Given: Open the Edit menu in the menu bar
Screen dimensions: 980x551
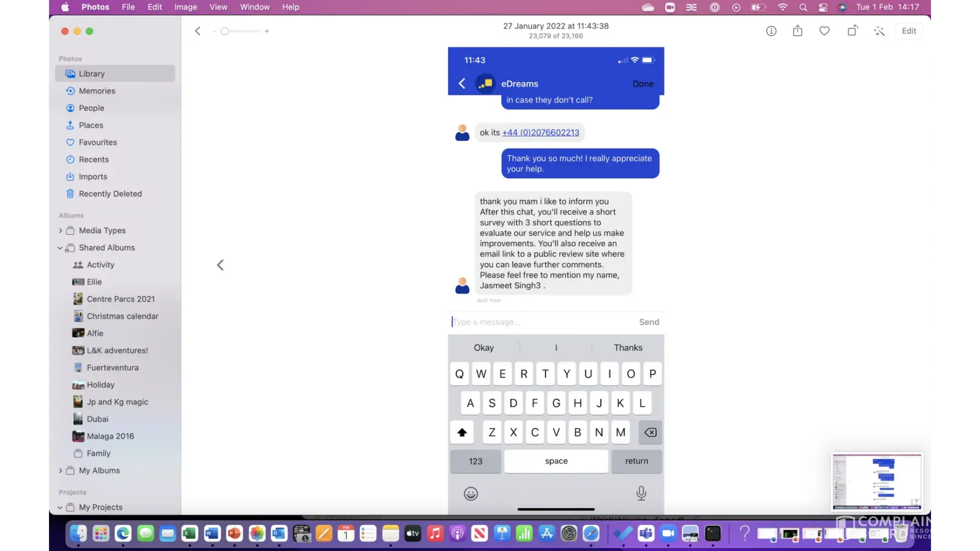Looking at the screenshot, I should point(155,7).
